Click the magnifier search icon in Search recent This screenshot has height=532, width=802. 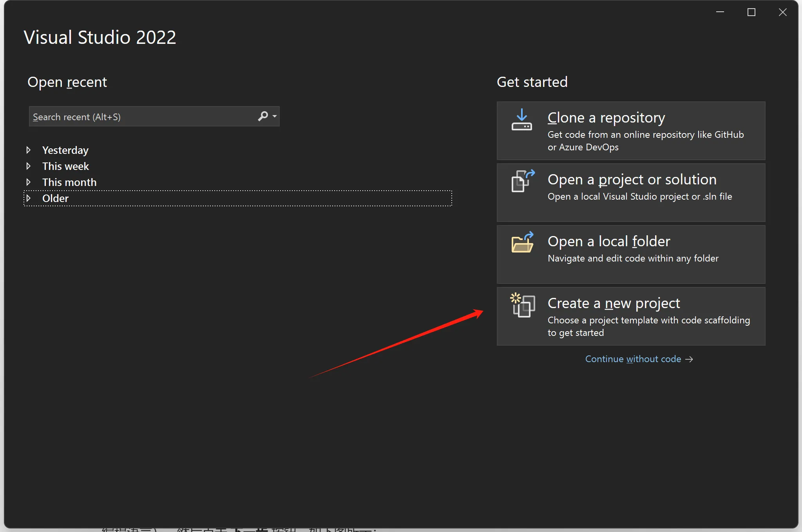[x=263, y=116]
